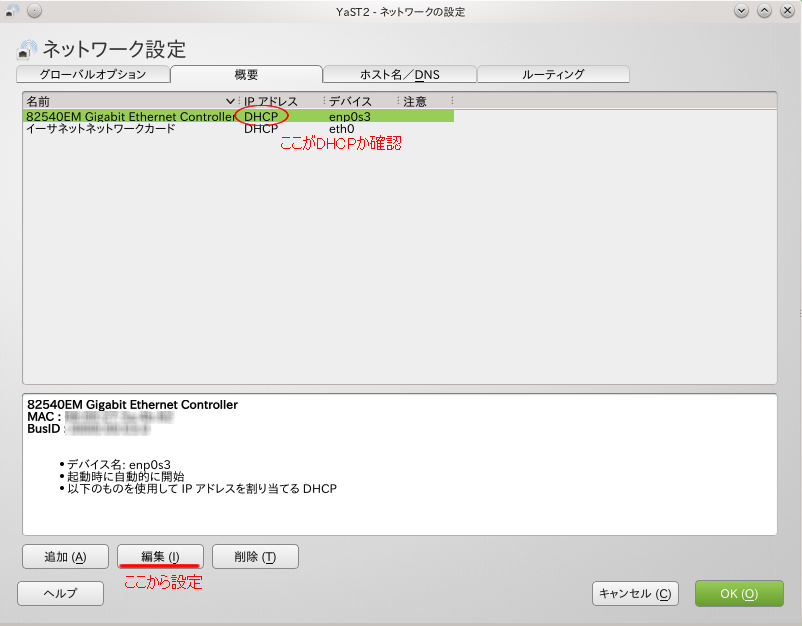Image resolution: width=802 pixels, height=626 pixels.
Task: Click the YaST2 window menu icon
Action: [x=13, y=11]
